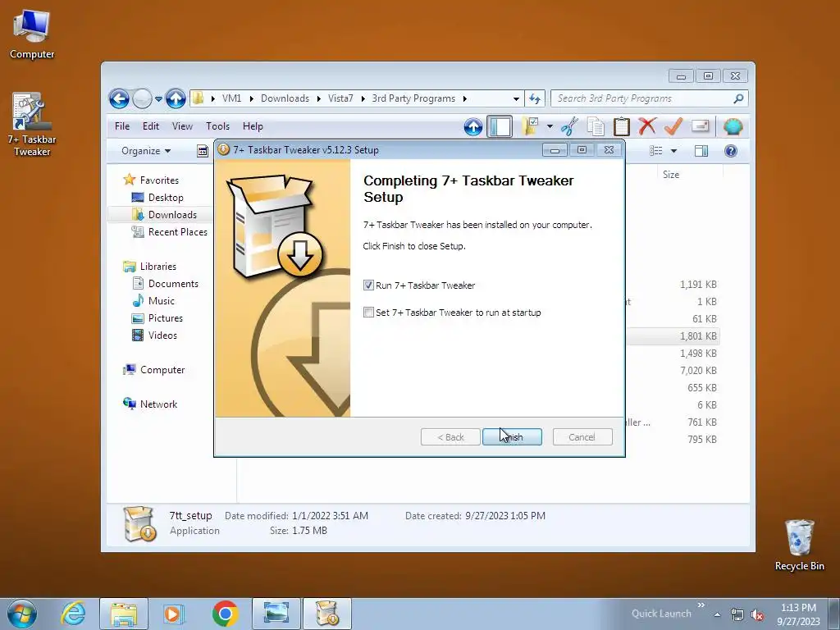Toggle the preview pane icon

pos(701,151)
